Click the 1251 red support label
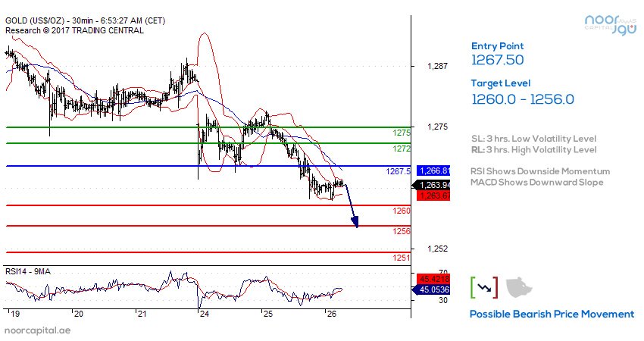644x341 pixels. pos(402,258)
